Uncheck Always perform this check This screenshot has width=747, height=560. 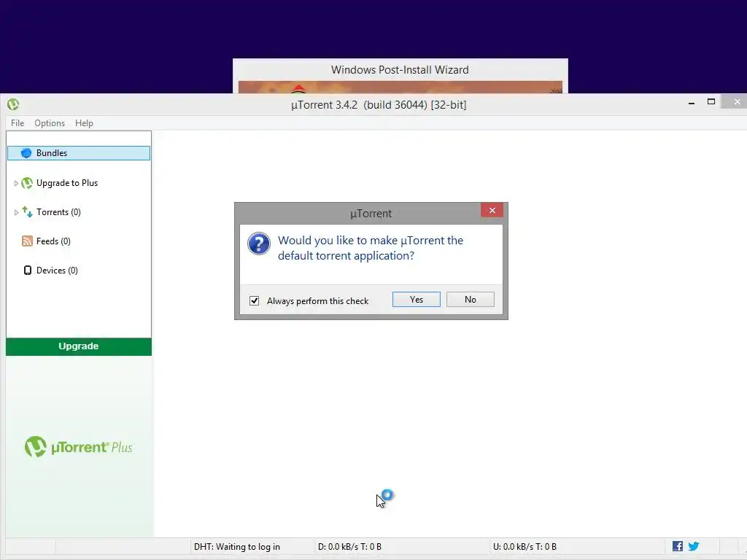[x=255, y=300]
